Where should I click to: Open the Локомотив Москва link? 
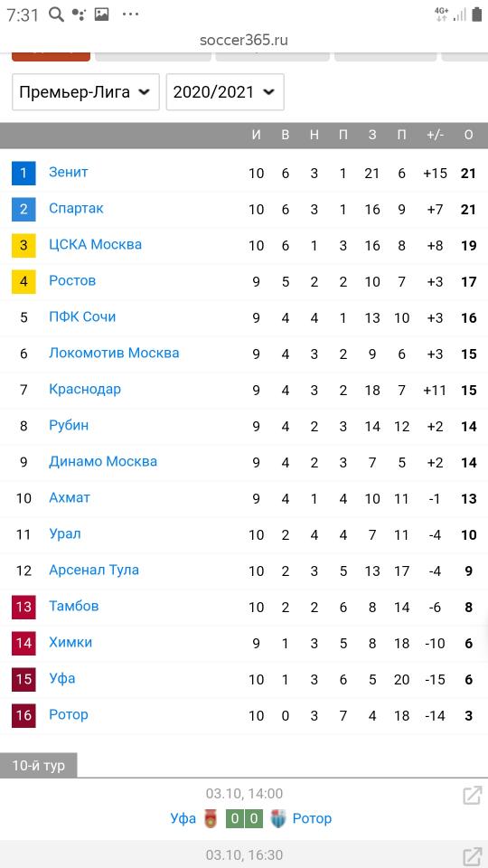(x=114, y=354)
